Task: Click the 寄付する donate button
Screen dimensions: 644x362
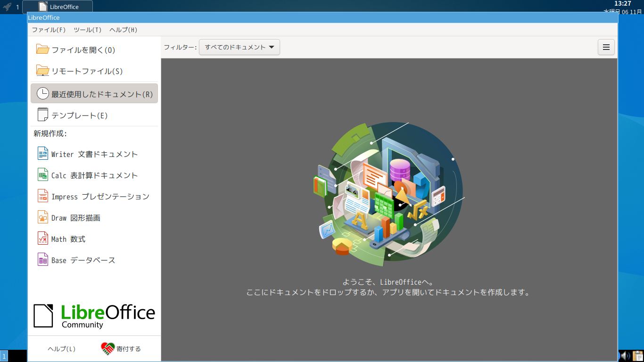Action: tap(121, 349)
